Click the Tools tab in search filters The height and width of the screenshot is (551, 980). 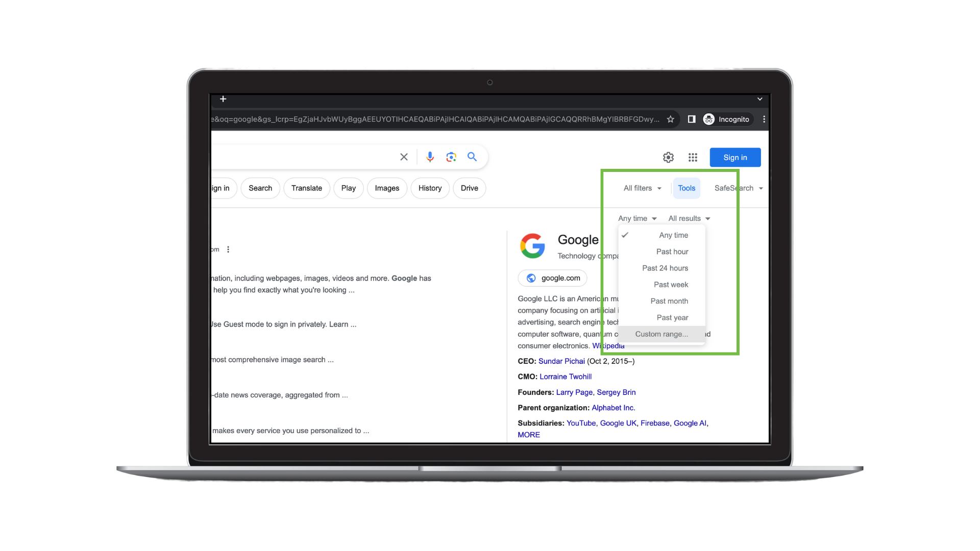687,188
